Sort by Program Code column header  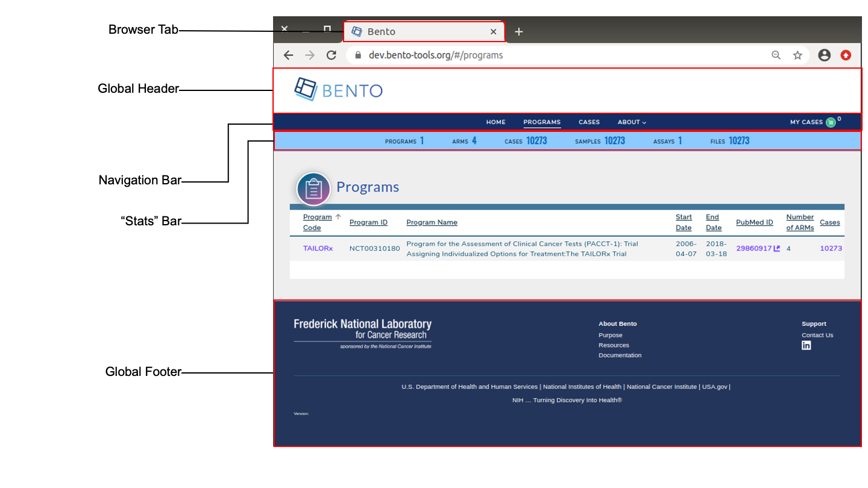(317, 222)
